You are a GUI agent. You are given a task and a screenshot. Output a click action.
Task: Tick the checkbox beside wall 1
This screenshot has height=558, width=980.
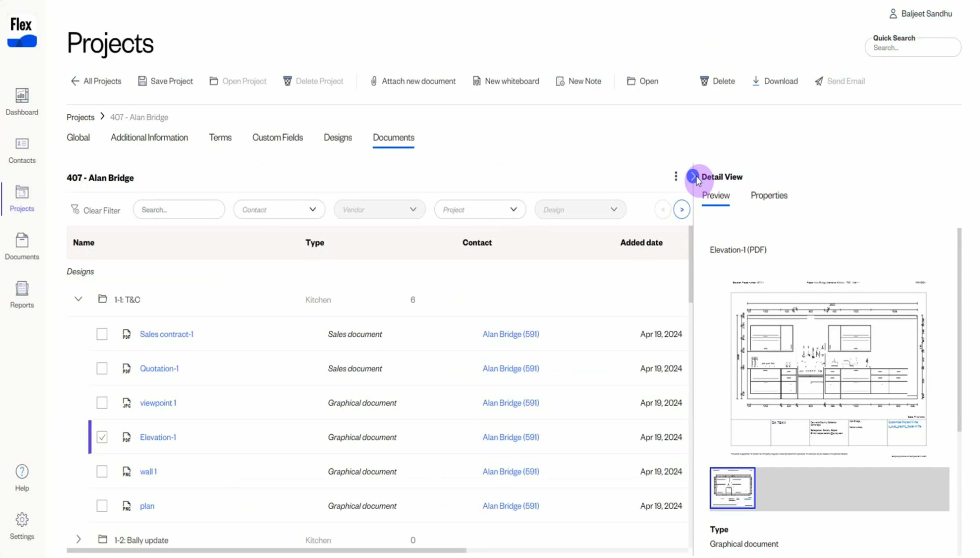click(x=102, y=471)
